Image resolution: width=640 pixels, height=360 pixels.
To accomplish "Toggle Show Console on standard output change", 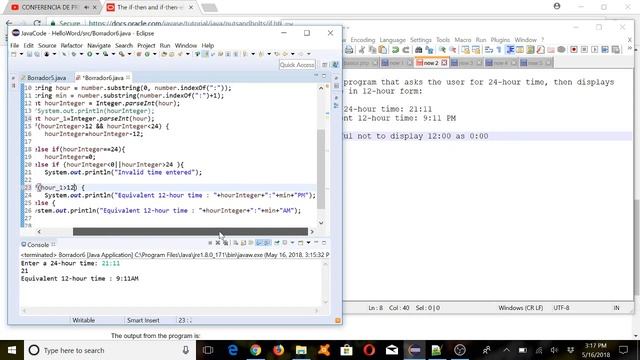I will tap(258, 243).
